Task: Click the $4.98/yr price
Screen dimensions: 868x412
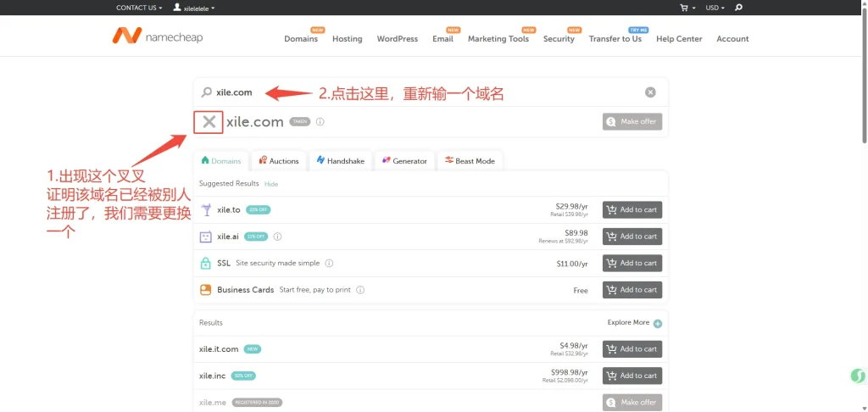Action: (x=574, y=346)
